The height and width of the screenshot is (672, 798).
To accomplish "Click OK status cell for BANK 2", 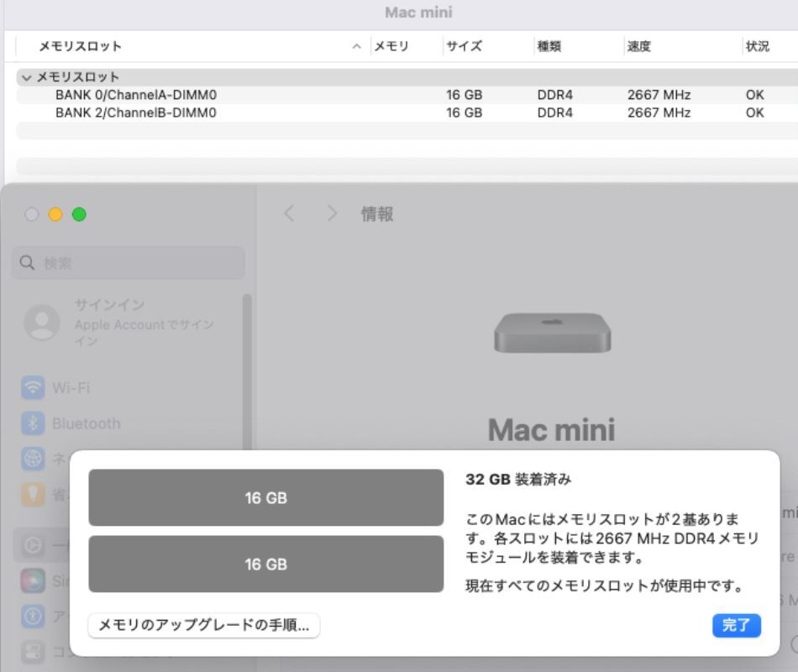I will click(x=755, y=113).
